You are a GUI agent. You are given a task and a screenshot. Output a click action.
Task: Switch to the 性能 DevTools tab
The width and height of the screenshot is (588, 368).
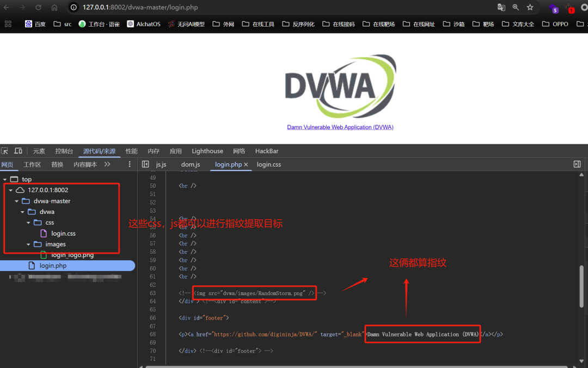click(132, 151)
